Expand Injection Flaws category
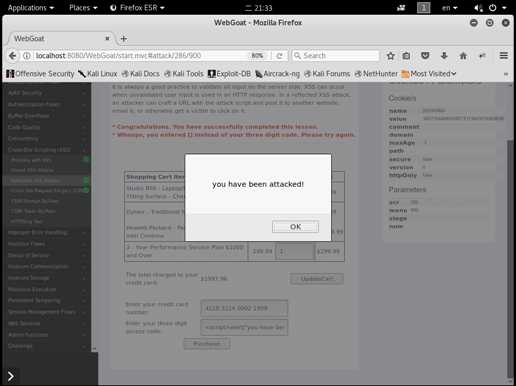This screenshot has height=386, width=516. pos(47,244)
